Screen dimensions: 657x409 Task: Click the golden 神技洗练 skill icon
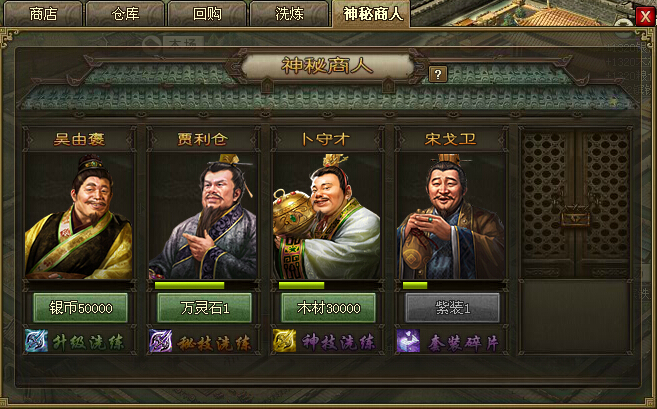pos(285,341)
